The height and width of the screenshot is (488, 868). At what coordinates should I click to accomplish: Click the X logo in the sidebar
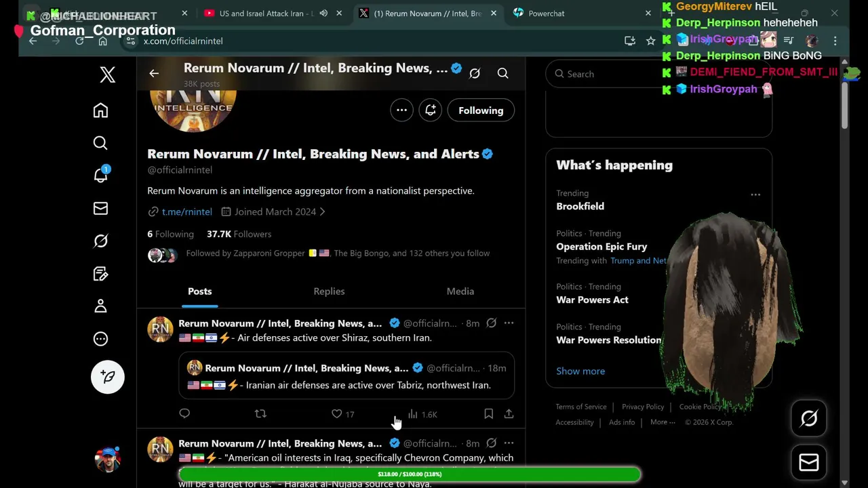point(107,75)
